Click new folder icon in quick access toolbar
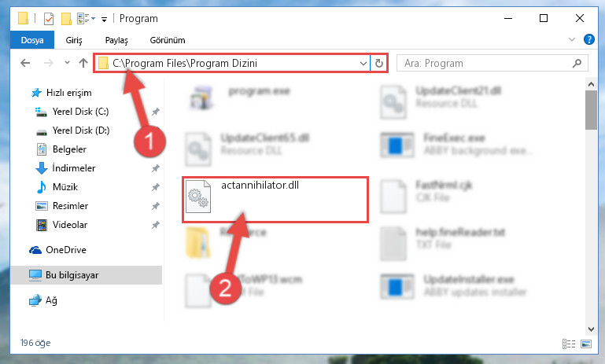Screen dimensions: 605x364 (x=66, y=19)
